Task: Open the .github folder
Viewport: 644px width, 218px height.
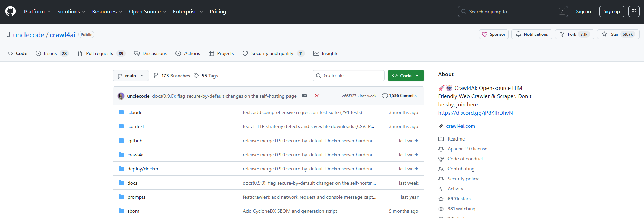Action: tap(135, 141)
